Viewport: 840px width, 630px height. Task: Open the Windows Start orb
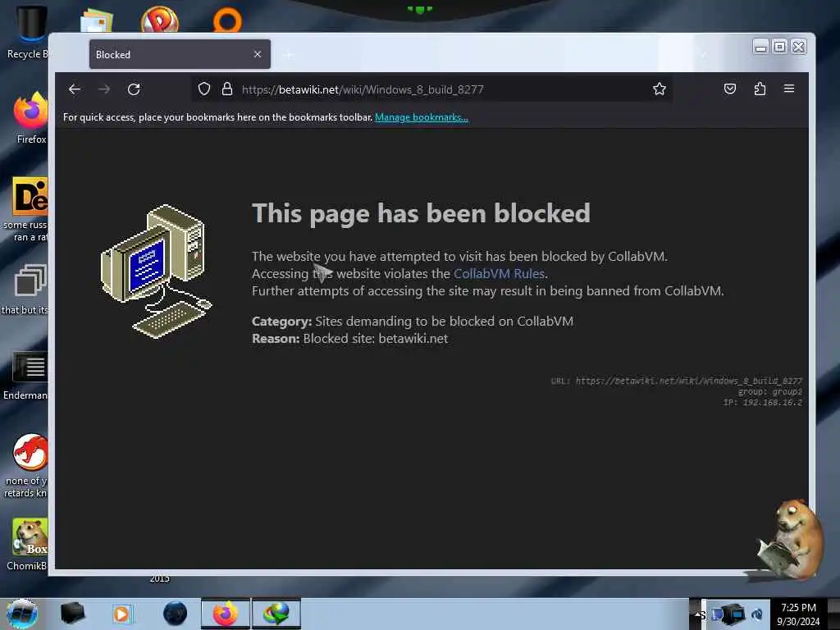[x=22, y=614]
